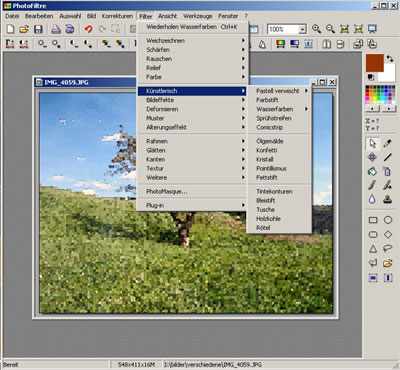
Task: Click the blue gradient toolbar icon
Action: pyautogui.click(x=295, y=44)
